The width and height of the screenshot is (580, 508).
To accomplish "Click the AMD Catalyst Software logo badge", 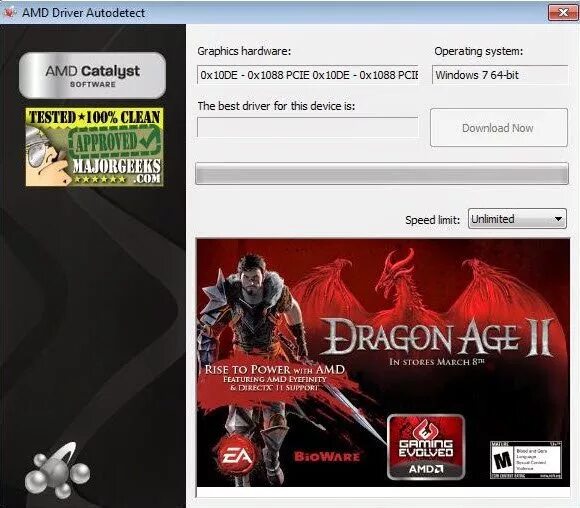I will (92, 75).
